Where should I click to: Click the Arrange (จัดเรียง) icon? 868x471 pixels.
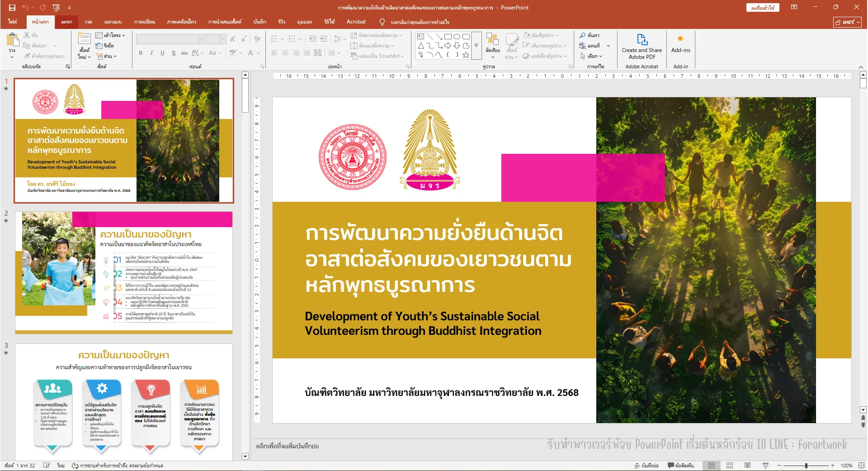coord(492,40)
